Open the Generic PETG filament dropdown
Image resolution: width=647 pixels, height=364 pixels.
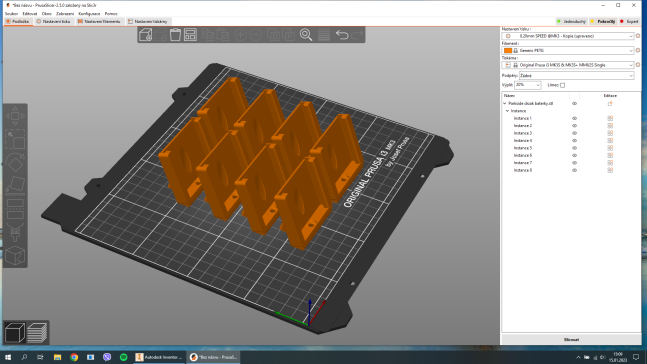point(568,50)
